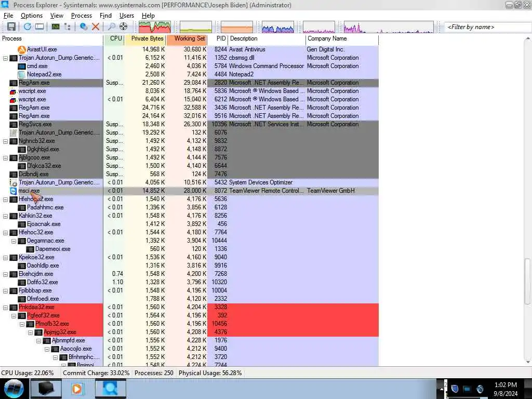The width and height of the screenshot is (532, 399).
Task: Collapse the Nghncb32.exe tree node
Action: click(5, 141)
